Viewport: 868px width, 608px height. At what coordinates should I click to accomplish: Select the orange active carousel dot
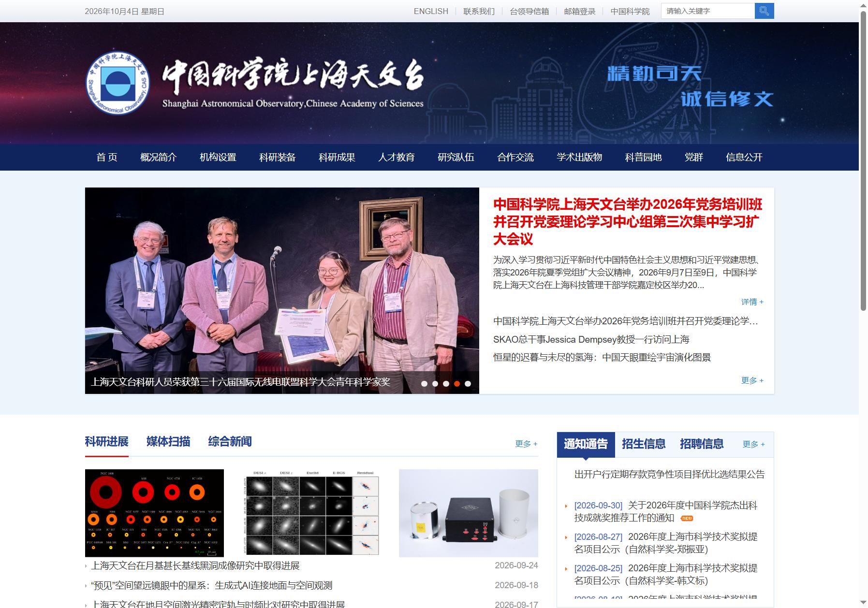[457, 384]
